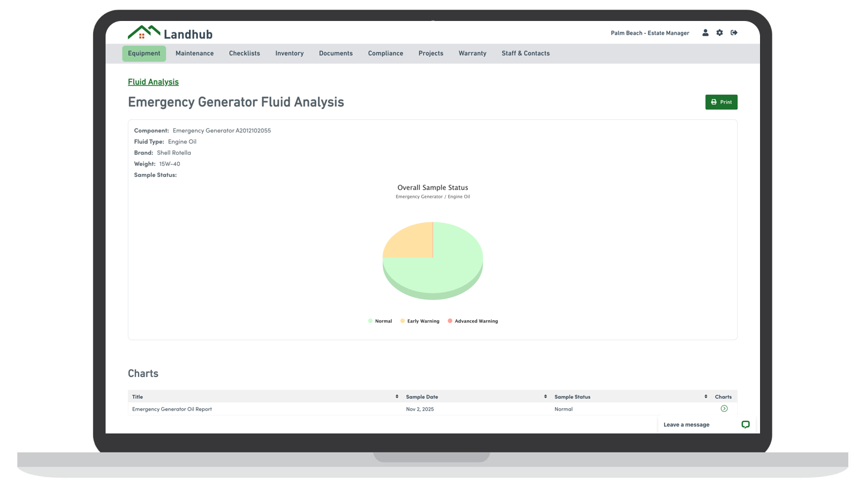Sort table by Sample Date column
This screenshot has height=494, width=868.
pos(545,397)
